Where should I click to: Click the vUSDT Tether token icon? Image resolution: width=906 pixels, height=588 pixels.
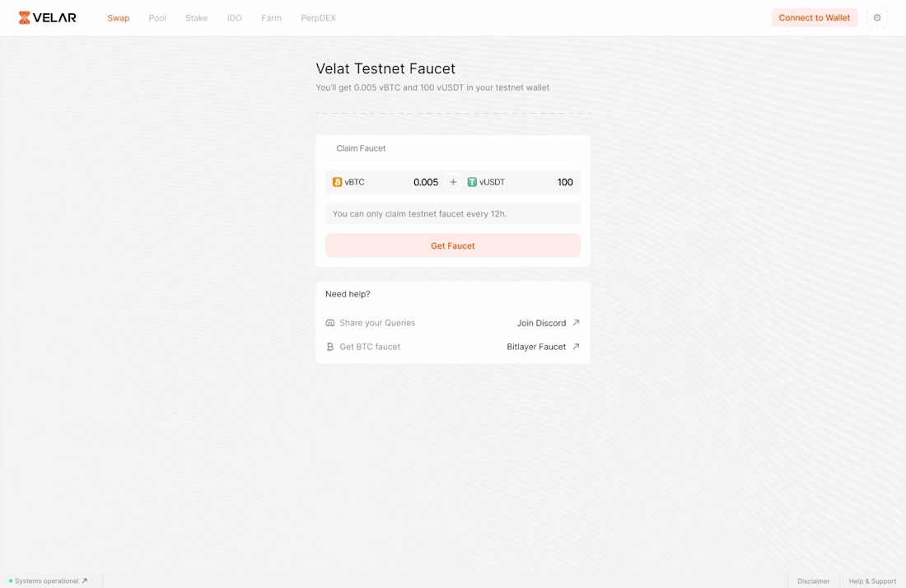(x=472, y=182)
